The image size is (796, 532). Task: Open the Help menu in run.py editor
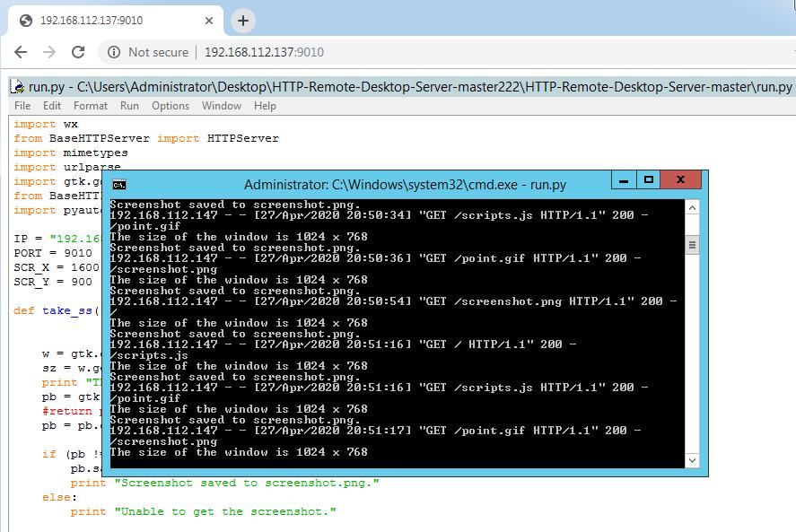coord(265,106)
